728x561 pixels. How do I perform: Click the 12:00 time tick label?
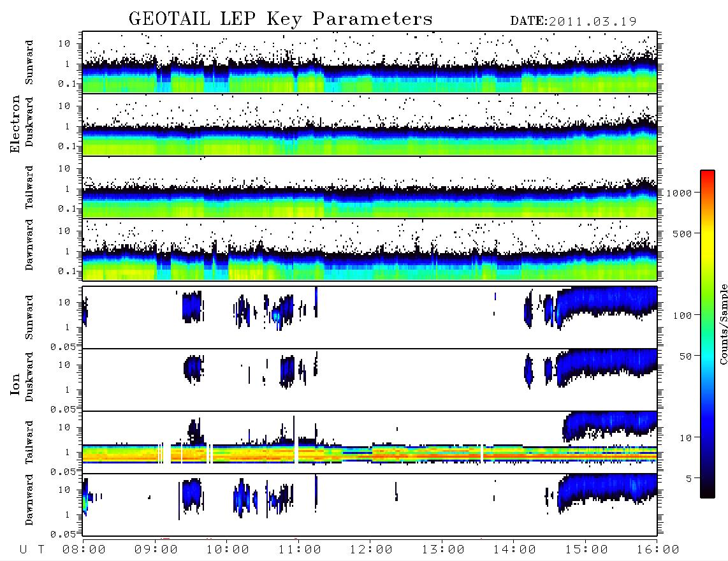pos(371,550)
